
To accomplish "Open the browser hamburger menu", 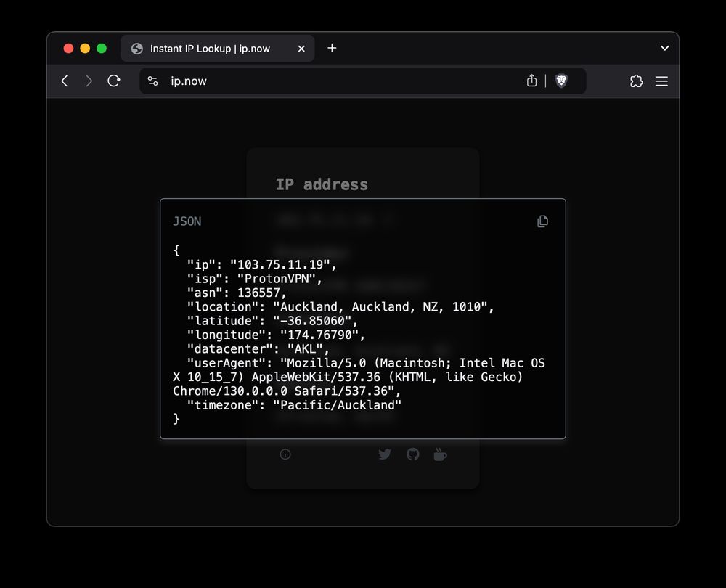I will click(x=661, y=81).
